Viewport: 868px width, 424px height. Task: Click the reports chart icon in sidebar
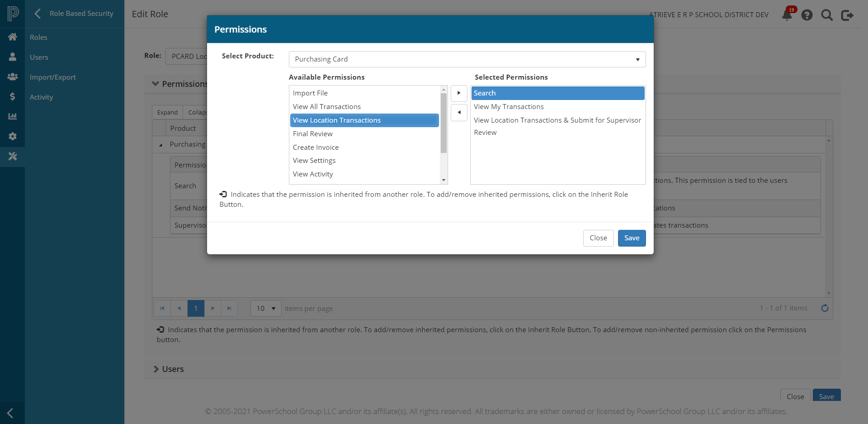(13, 116)
